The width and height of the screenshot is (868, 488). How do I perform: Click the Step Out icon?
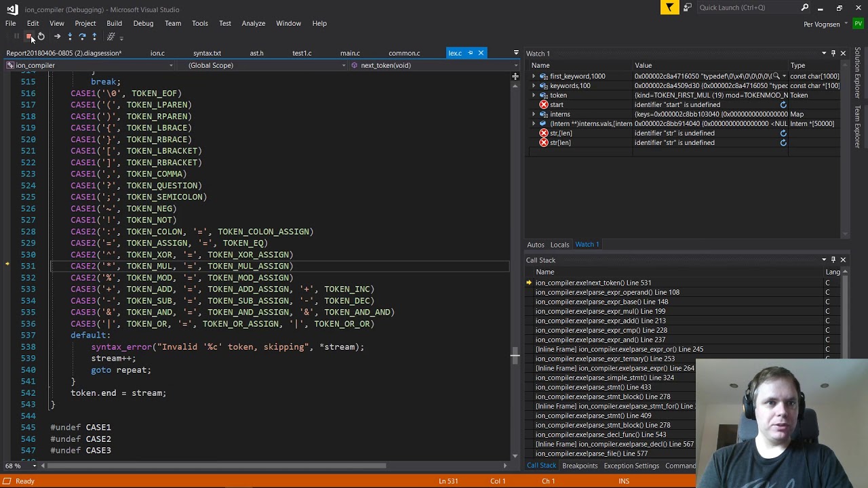pyautogui.click(x=94, y=37)
